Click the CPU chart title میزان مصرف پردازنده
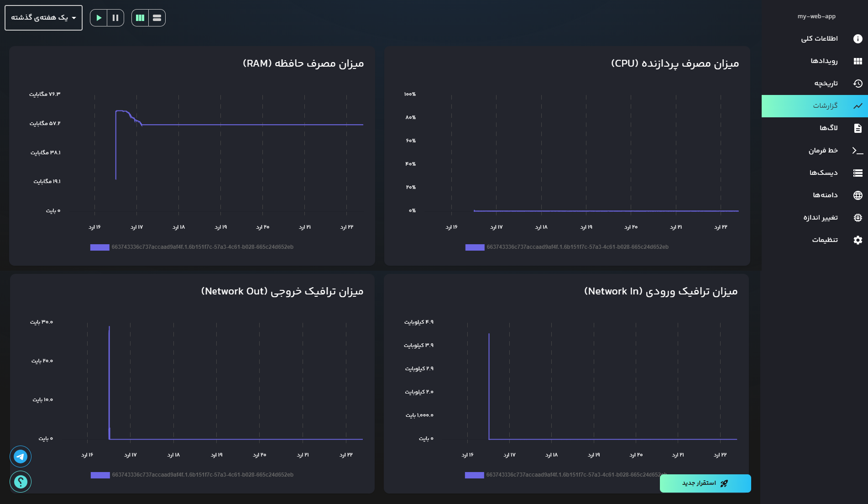The height and width of the screenshot is (504, 868). [x=675, y=63]
